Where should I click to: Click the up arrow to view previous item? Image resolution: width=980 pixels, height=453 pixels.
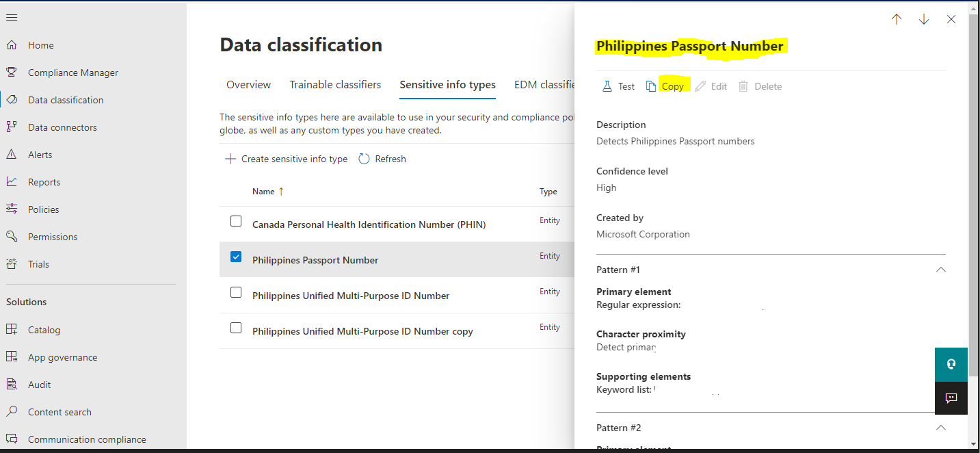click(x=897, y=19)
